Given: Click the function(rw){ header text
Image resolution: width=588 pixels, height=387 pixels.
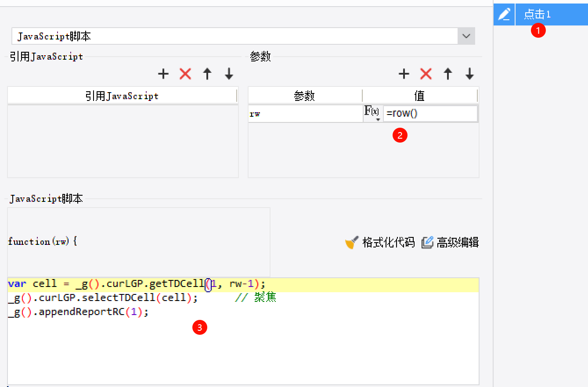Looking at the screenshot, I should (43, 241).
